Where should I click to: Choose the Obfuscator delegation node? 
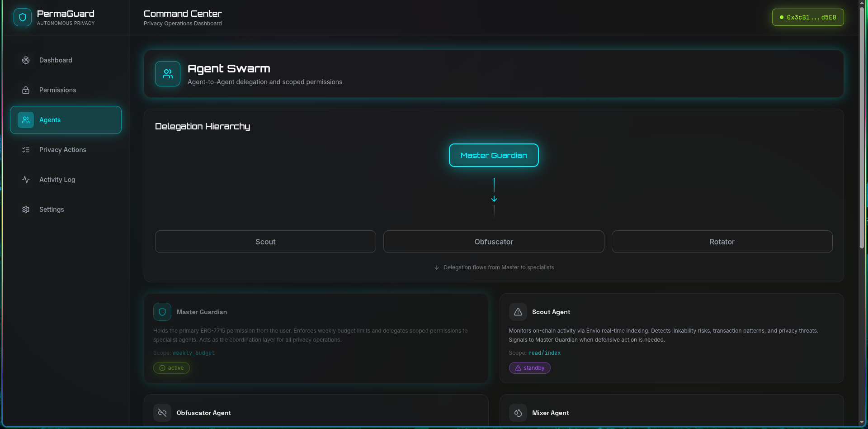494,242
